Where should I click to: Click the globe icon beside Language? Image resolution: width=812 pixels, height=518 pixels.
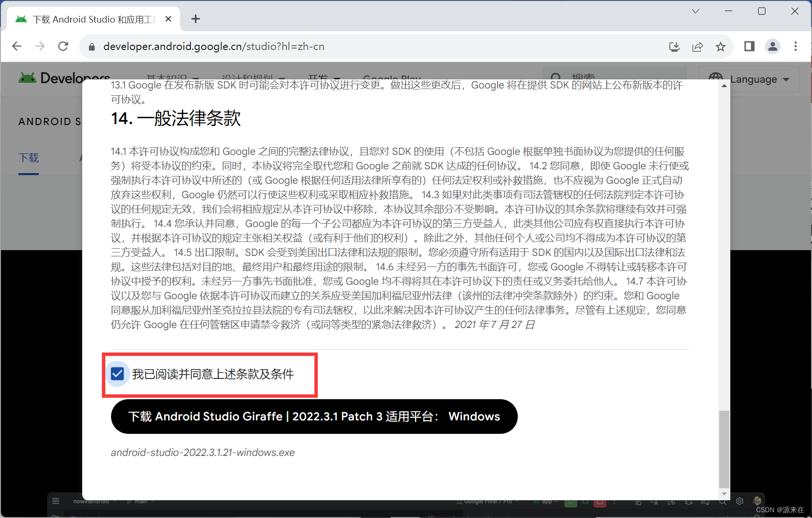pyautogui.click(x=716, y=79)
